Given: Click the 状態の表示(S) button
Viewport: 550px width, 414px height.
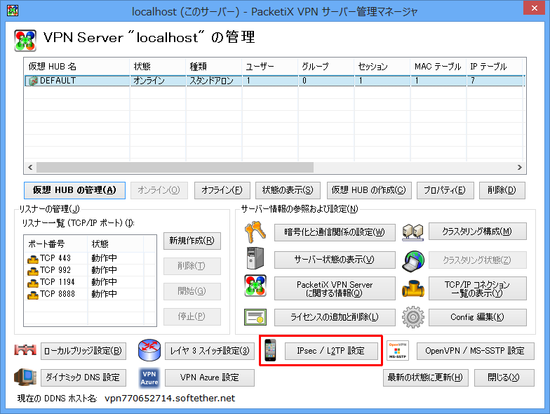Looking at the screenshot, I should tap(288, 190).
